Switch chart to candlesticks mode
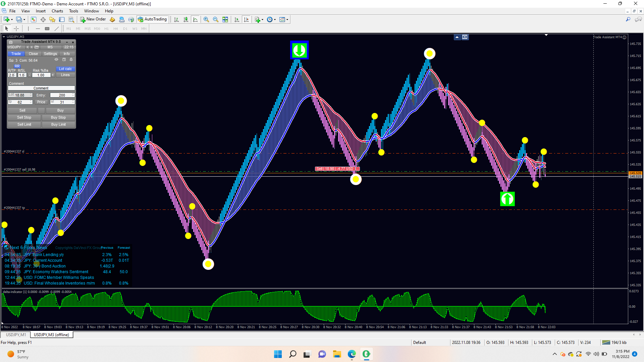644x362 pixels. (x=186, y=19)
